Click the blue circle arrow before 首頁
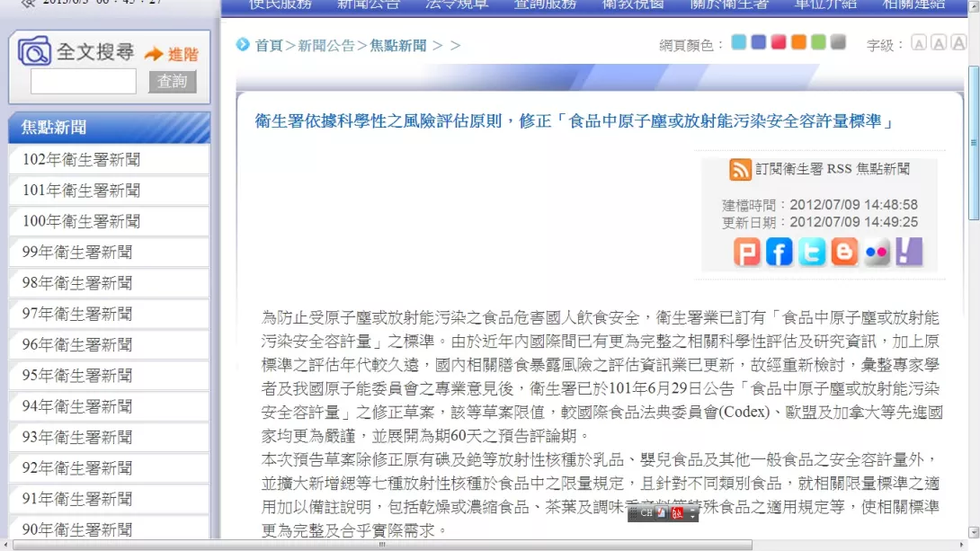Image resolution: width=980 pixels, height=551 pixels. [243, 44]
